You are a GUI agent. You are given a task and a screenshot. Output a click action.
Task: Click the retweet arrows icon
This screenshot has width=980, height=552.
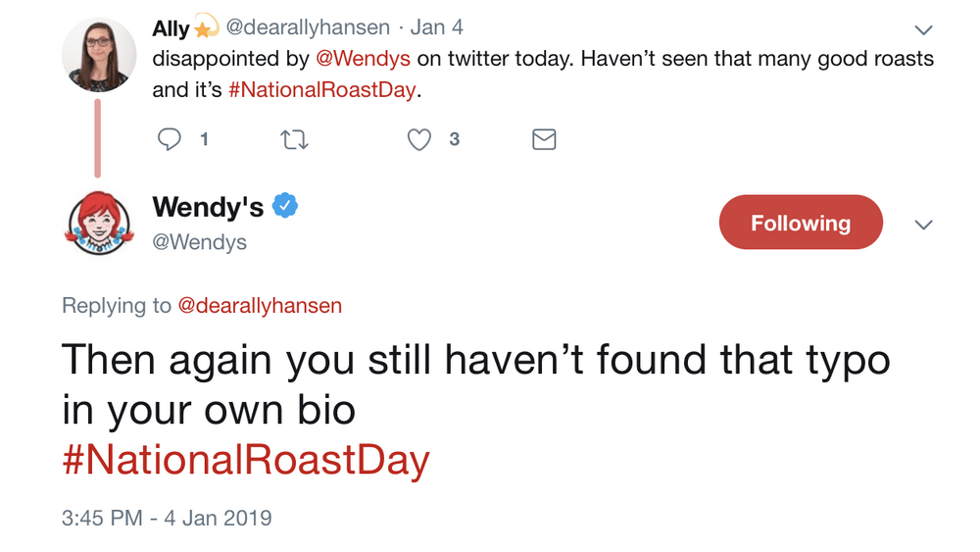coord(295,140)
